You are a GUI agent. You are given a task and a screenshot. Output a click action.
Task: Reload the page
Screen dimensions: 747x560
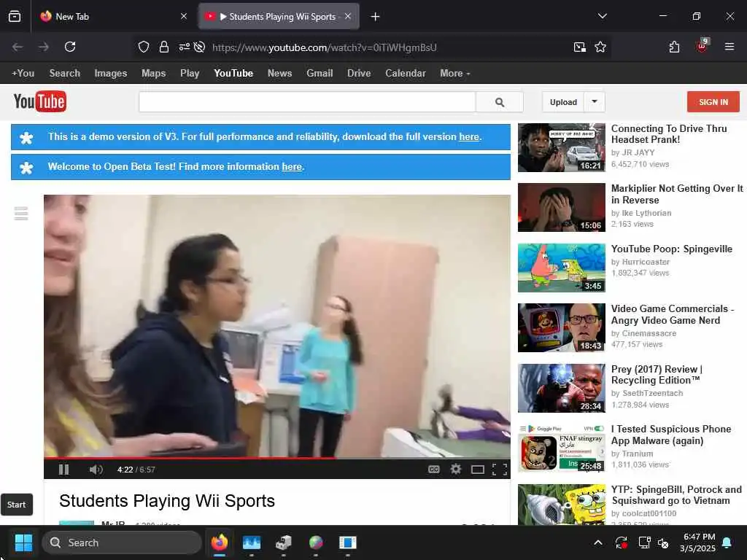click(x=70, y=47)
